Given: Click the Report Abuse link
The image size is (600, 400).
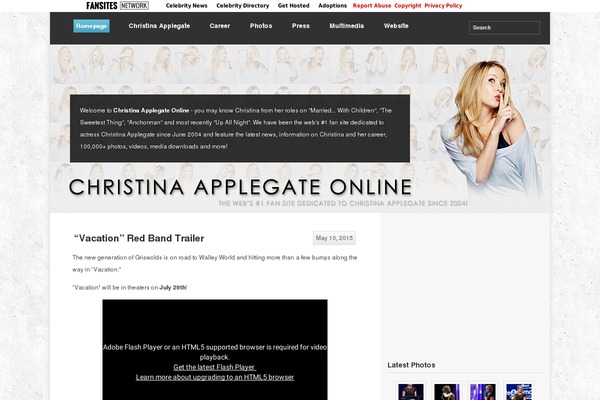Looking at the screenshot, I should point(372,6).
